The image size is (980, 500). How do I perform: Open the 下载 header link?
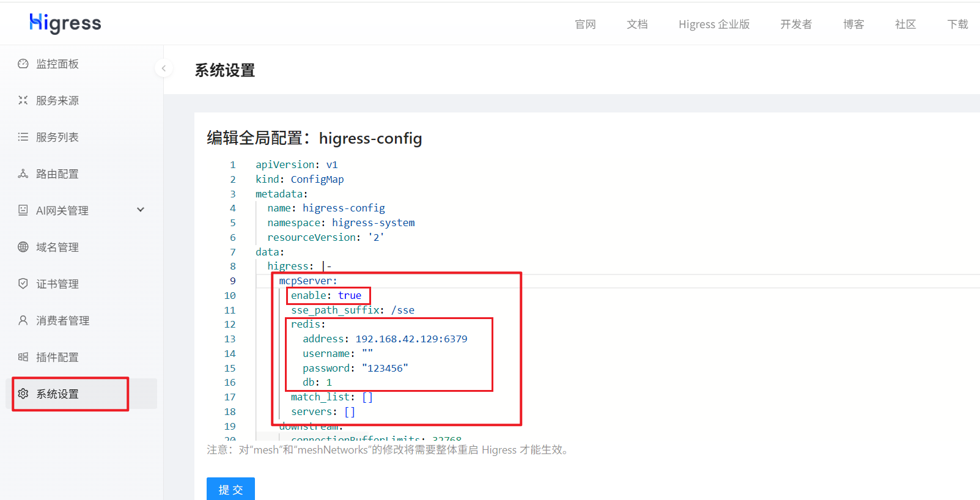(x=957, y=24)
